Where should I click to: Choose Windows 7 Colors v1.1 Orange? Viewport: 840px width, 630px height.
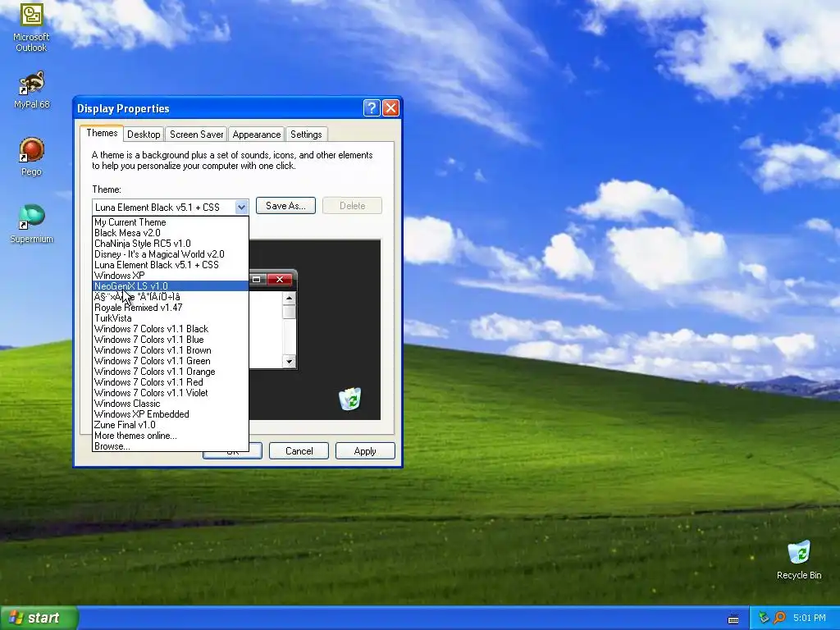pos(171,372)
